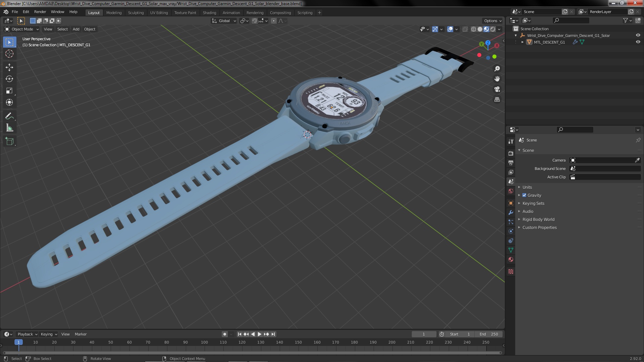Open Modifier properties wrench tab
This screenshot has width=644, height=362.
tap(511, 213)
